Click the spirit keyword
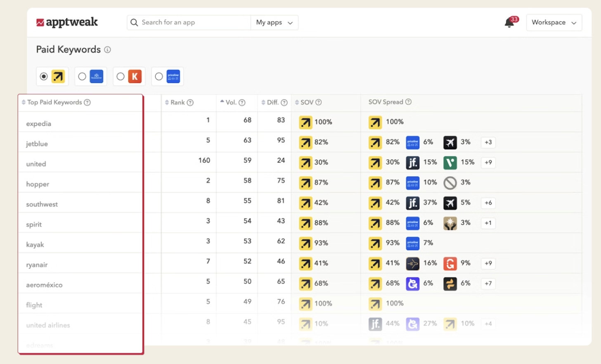Viewport: 601px width, 364px height. (34, 225)
